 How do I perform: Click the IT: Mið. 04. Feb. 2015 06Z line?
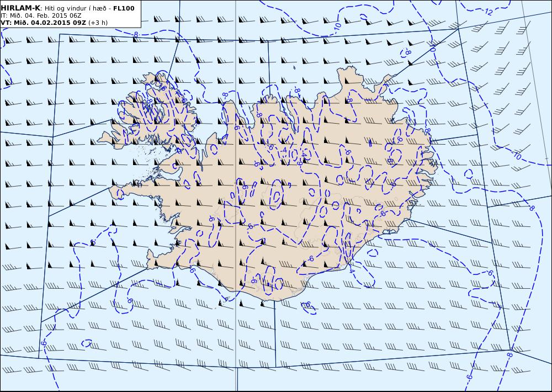click(x=41, y=15)
